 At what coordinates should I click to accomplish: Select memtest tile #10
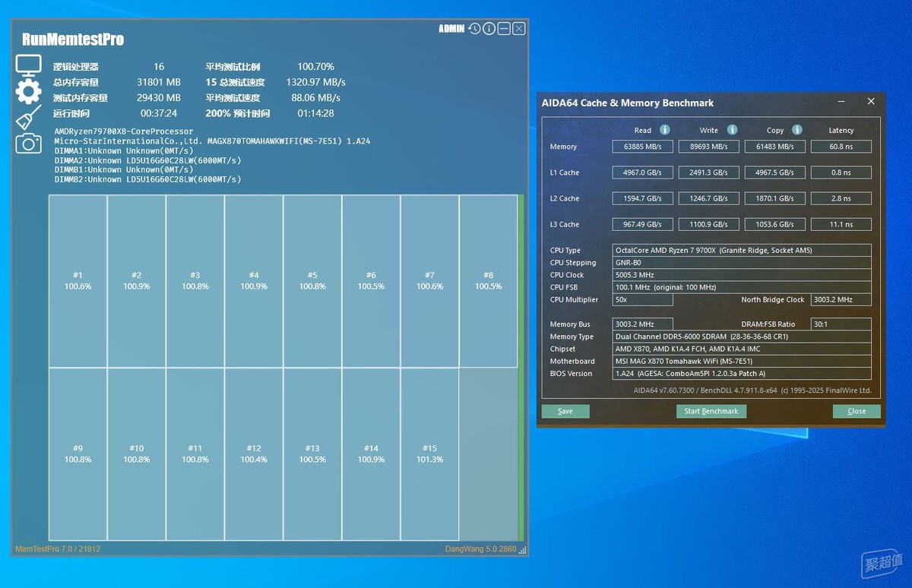pos(136,454)
